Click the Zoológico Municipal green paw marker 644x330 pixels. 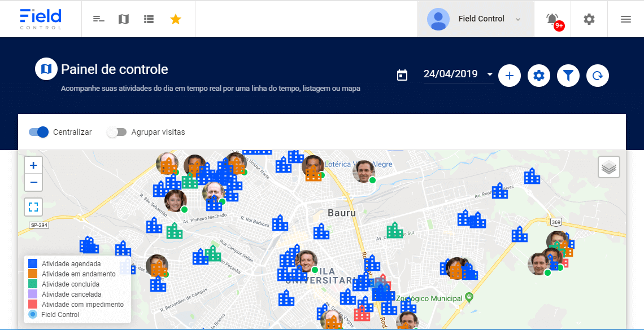(469, 296)
